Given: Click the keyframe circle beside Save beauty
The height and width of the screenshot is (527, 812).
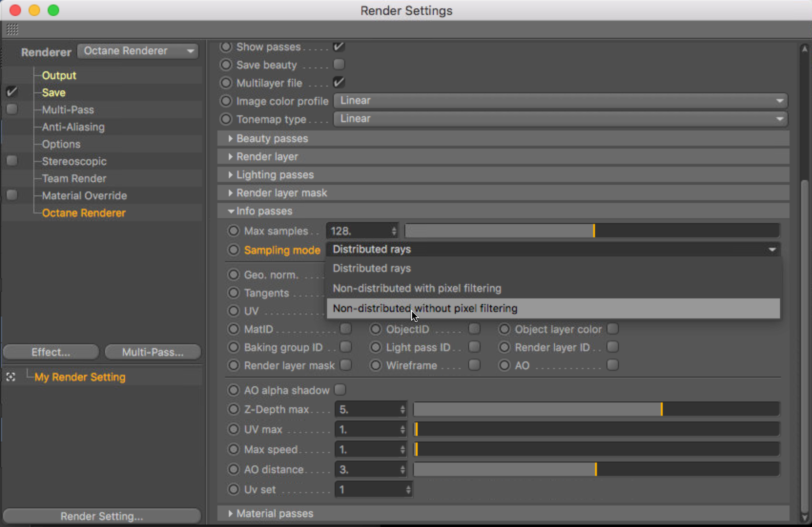Looking at the screenshot, I should click(226, 65).
